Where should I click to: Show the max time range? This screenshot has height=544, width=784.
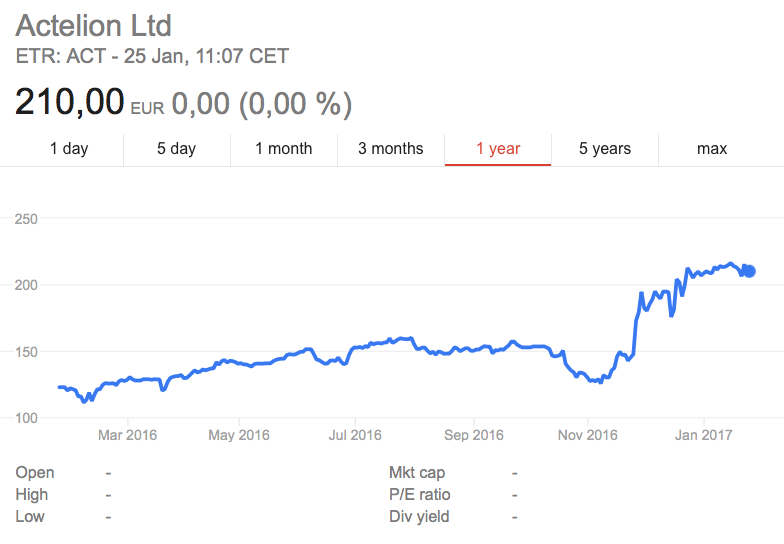pyautogui.click(x=712, y=148)
